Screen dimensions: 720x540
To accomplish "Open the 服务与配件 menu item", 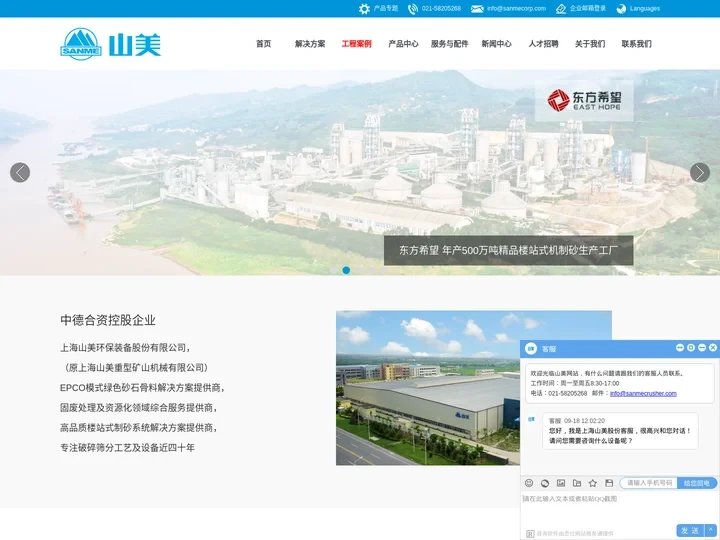I will click(450, 44).
